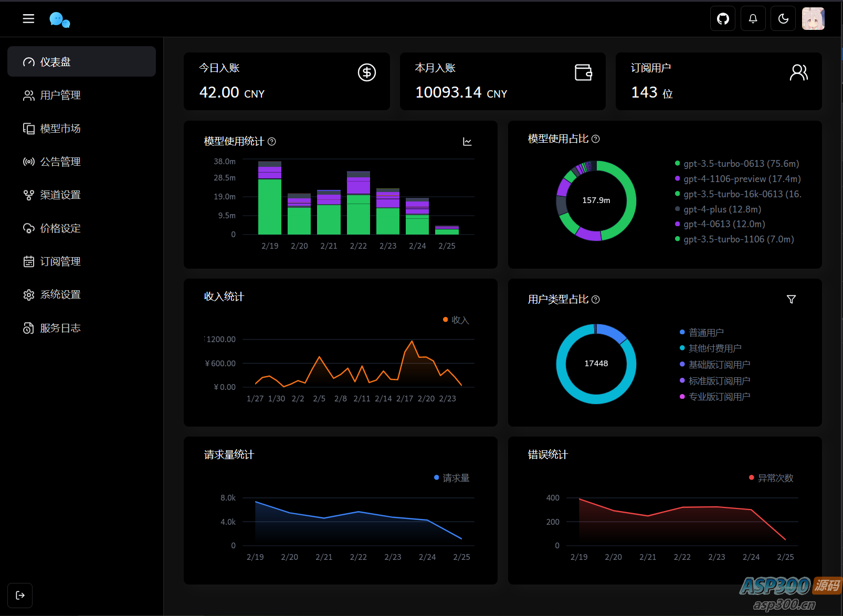This screenshot has width=843, height=616.
Task: Open 用户管理 in the sidebar
Action: [60, 95]
